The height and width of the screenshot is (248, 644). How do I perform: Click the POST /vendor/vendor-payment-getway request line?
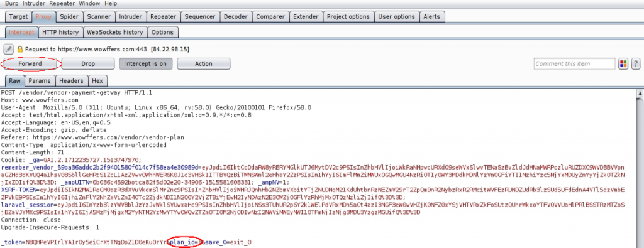pos(77,93)
